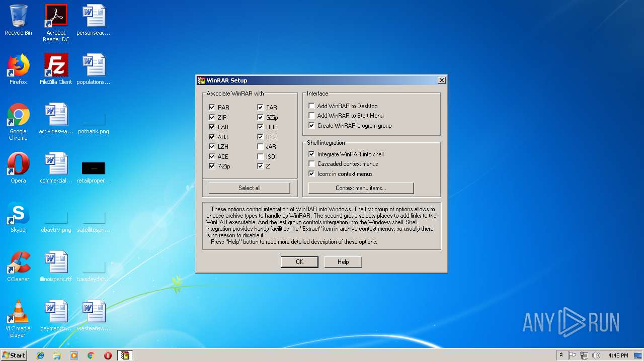Toggle the 7-Zip file association
The image size is (644, 362).
tap(212, 166)
